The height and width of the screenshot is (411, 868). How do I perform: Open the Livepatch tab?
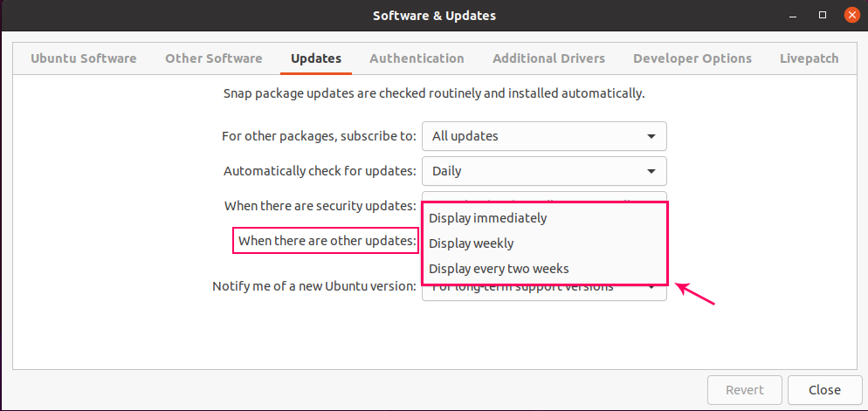click(809, 58)
